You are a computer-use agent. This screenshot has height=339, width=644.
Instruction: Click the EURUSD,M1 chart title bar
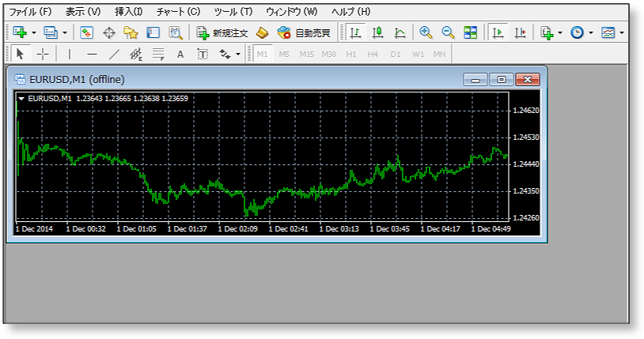tap(237, 79)
